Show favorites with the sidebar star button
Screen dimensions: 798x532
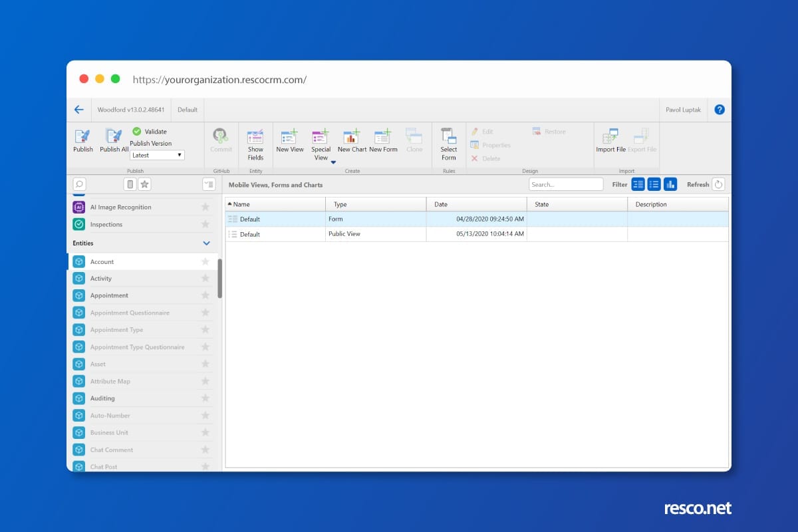144,184
